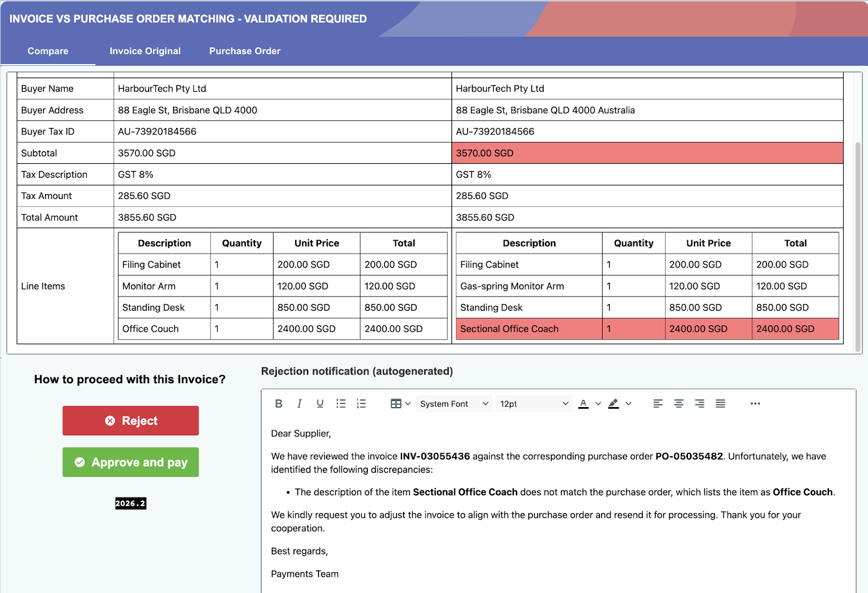Click invoice number INV-03055436 in the notification
The image size is (868, 593).
tap(435, 456)
